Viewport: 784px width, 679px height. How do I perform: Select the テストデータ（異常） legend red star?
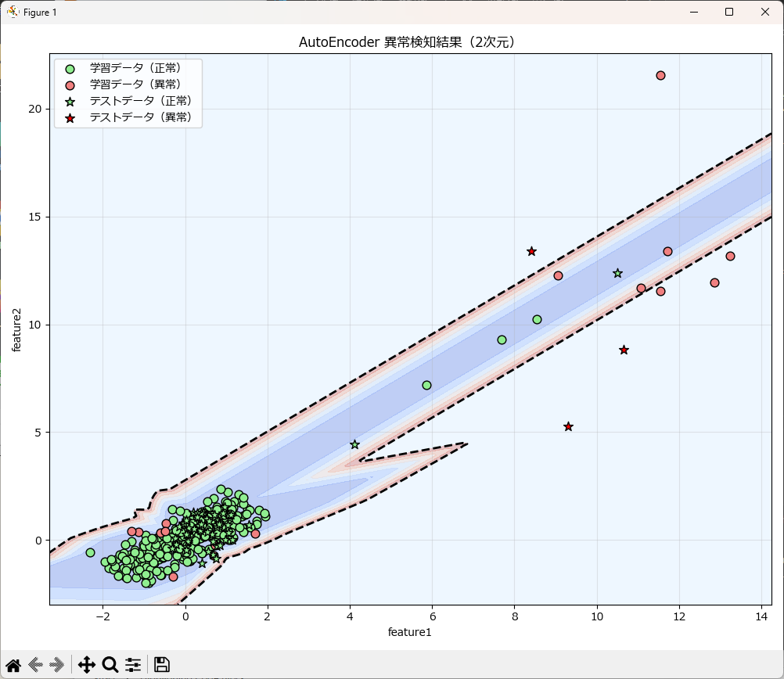pos(70,118)
